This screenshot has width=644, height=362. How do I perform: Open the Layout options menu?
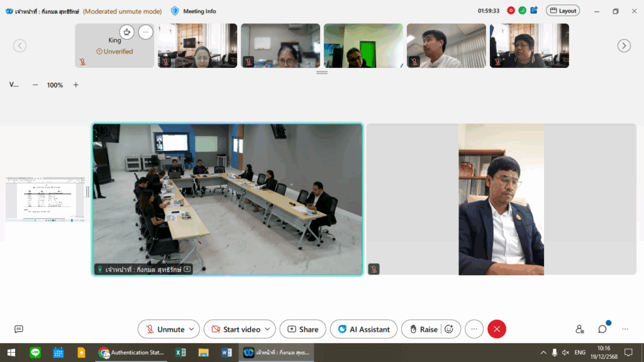[x=562, y=11]
